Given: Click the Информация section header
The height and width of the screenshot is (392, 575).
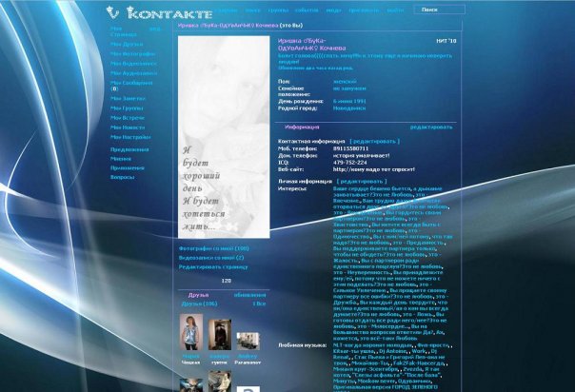Looking at the screenshot, I should point(302,127).
